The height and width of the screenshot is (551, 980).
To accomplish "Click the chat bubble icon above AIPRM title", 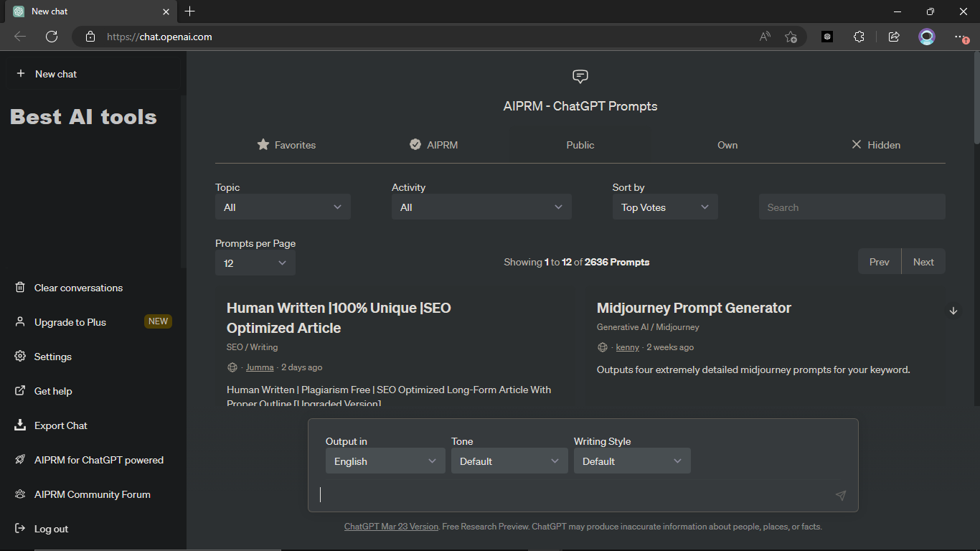I will point(580,76).
